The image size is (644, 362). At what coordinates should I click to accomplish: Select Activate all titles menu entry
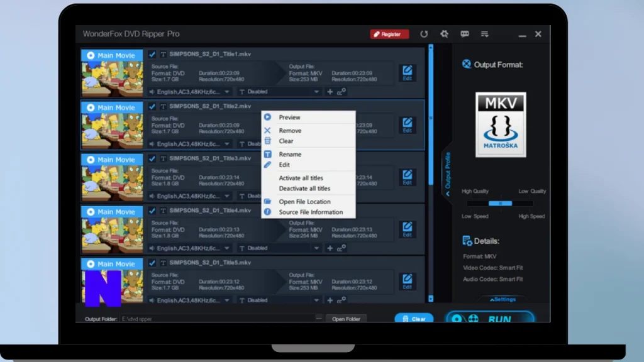pos(308,178)
